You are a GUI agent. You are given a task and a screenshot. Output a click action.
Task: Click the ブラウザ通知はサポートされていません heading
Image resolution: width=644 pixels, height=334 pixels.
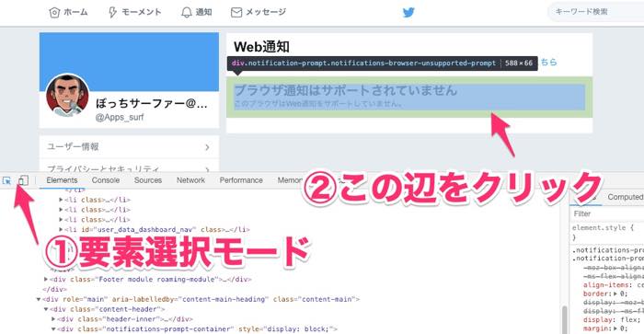[345, 90]
